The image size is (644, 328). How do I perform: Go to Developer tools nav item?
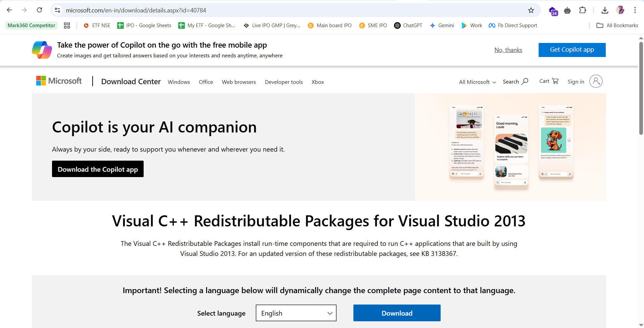tap(284, 82)
